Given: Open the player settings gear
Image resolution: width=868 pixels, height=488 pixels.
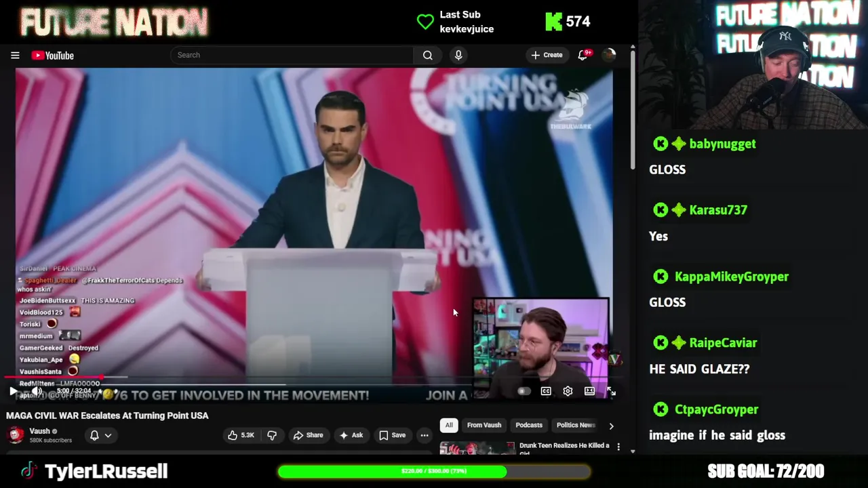Looking at the screenshot, I should (x=568, y=391).
